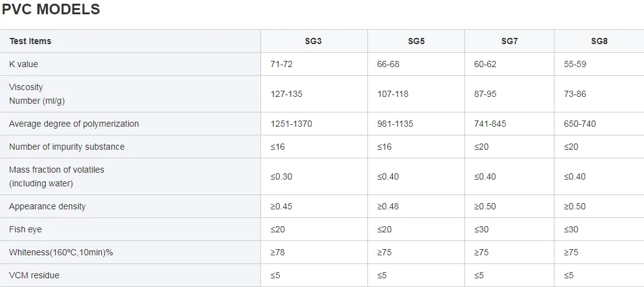
Task: Click the SG5 column header
Action: point(416,41)
